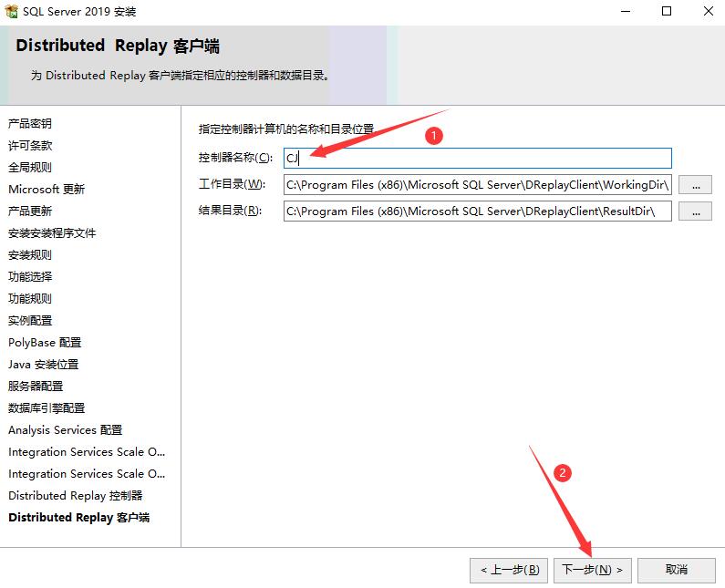Select the 功能选择 step in the sidebar
Screen dimensions: 725x588
coord(30,277)
